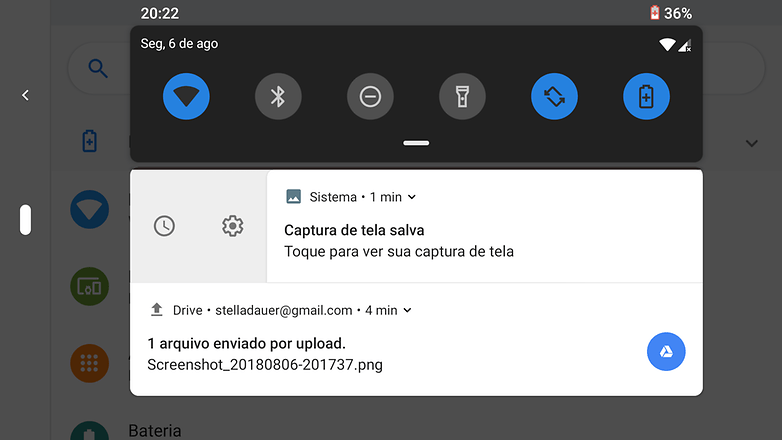Go back with the left arrow
The image size is (782, 440).
(25, 95)
